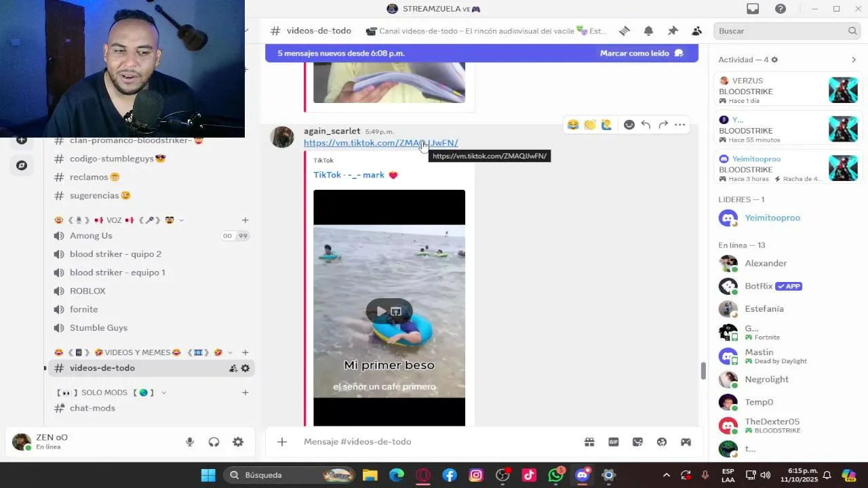Open the sticker picker
This screenshot has width=868, height=488.
pos(637,442)
